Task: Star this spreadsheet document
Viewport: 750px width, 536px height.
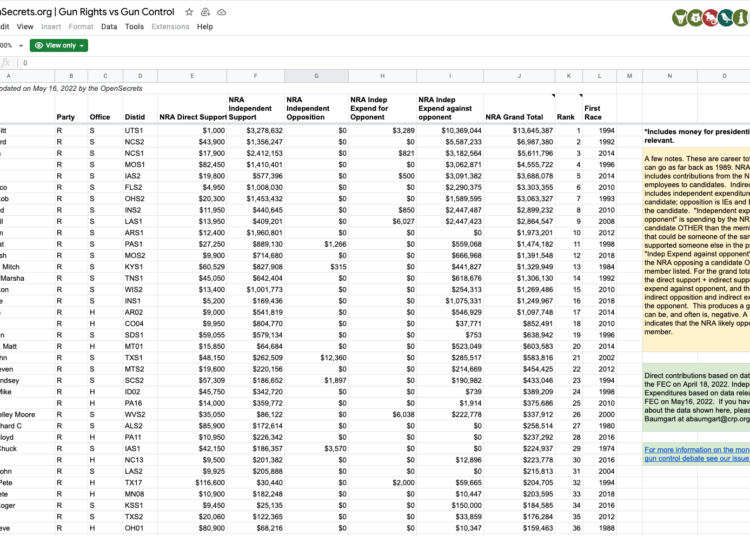Action: click(189, 12)
